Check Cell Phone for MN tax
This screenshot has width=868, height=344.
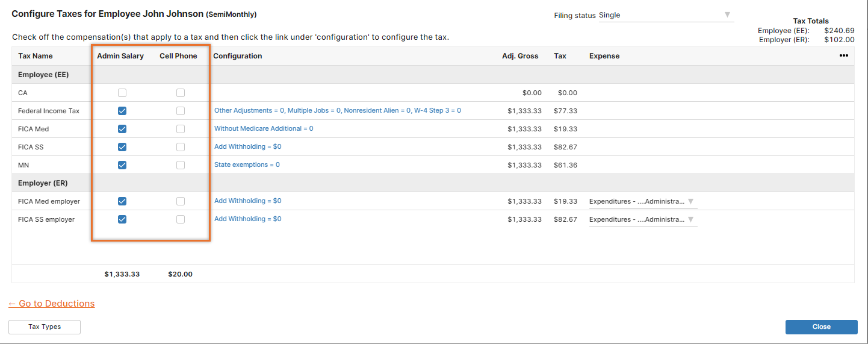click(x=181, y=165)
